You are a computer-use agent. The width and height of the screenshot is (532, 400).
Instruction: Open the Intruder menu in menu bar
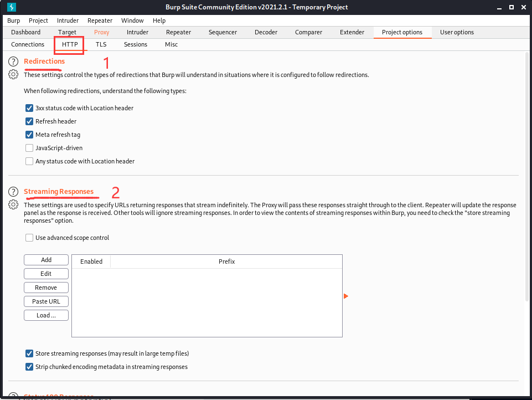(68, 20)
